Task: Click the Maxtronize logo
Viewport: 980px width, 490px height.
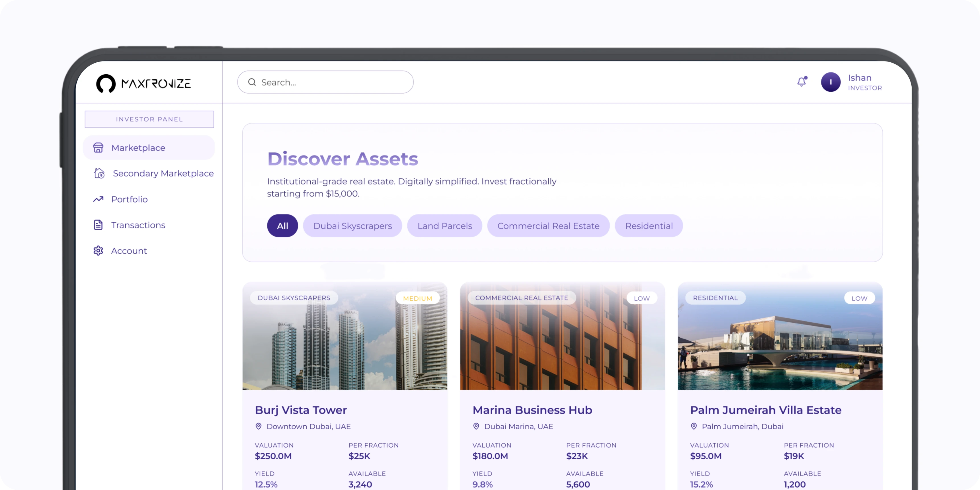Action: [143, 83]
